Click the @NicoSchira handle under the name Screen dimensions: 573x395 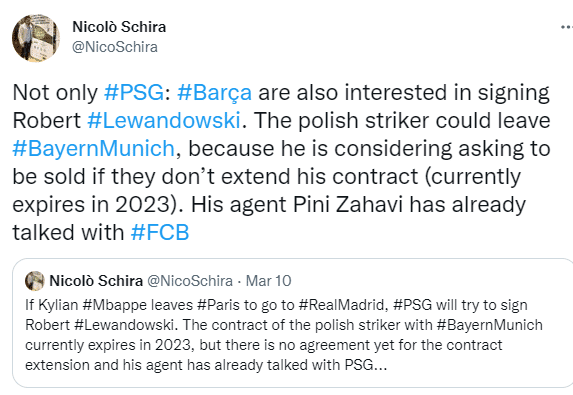[115, 47]
